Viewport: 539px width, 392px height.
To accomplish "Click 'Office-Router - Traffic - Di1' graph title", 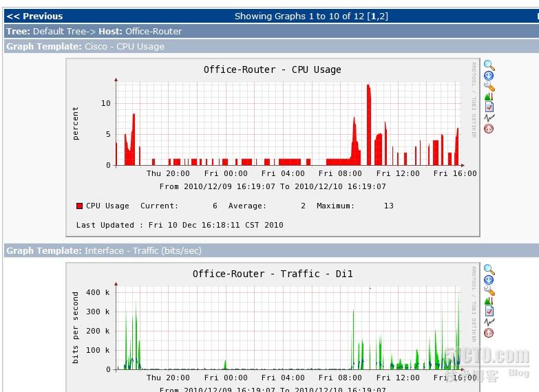I will 273,274.
